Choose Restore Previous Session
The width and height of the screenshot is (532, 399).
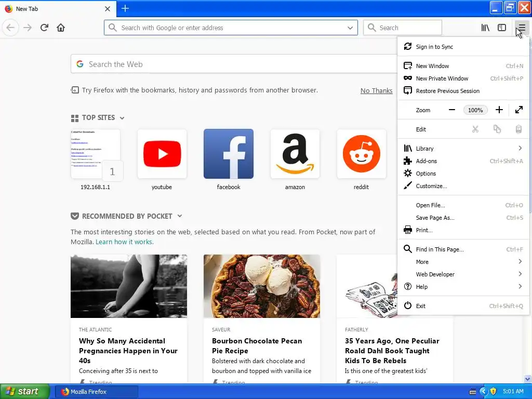463,91
